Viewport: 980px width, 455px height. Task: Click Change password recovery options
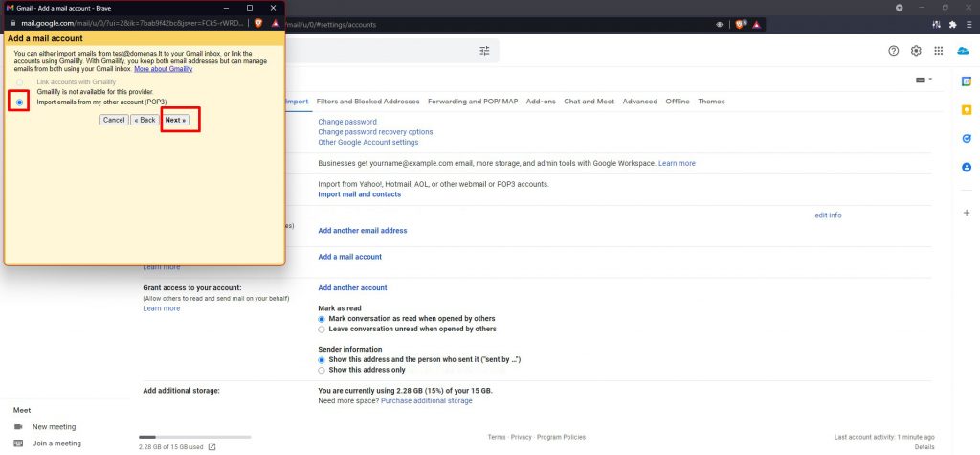pyautogui.click(x=375, y=132)
